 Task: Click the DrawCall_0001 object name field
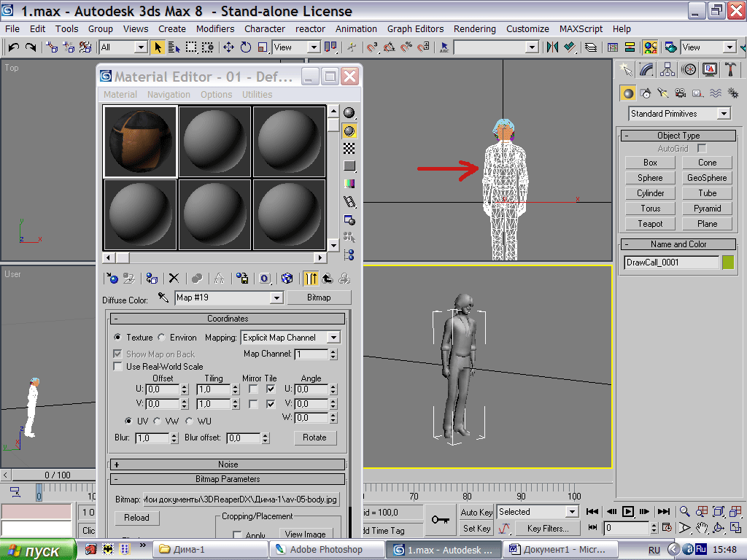pos(671,262)
